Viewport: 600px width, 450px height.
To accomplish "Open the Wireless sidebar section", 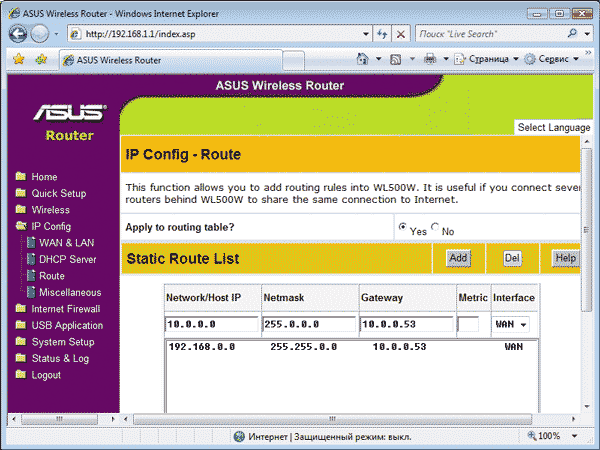I will [x=51, y=210].
